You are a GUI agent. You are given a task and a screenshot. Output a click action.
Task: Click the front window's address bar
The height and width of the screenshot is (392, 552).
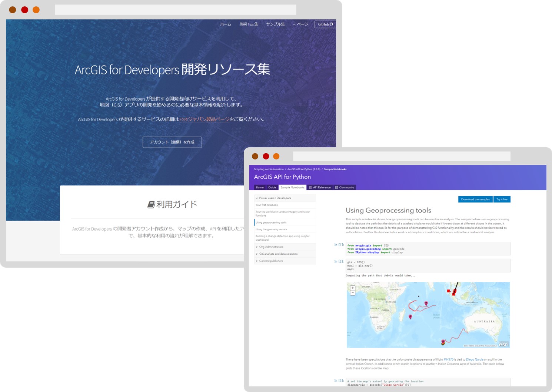click(402, 156)
